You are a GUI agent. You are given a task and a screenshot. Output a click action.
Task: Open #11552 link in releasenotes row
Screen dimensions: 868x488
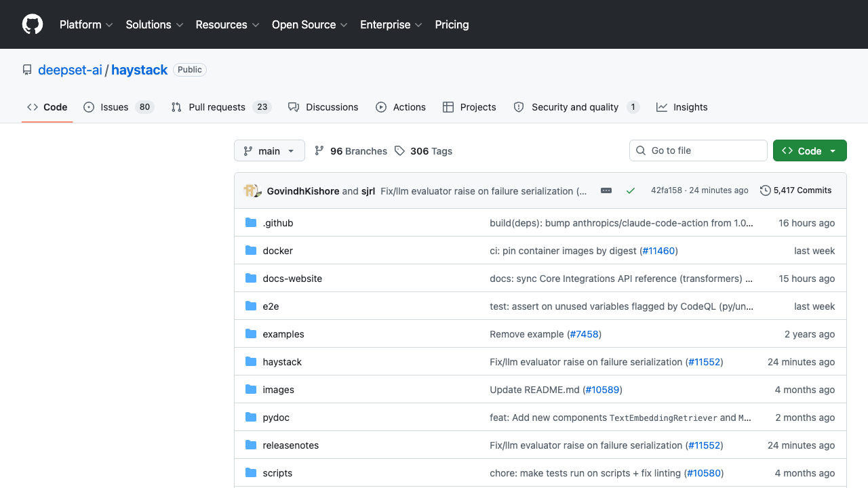[705, 445]
